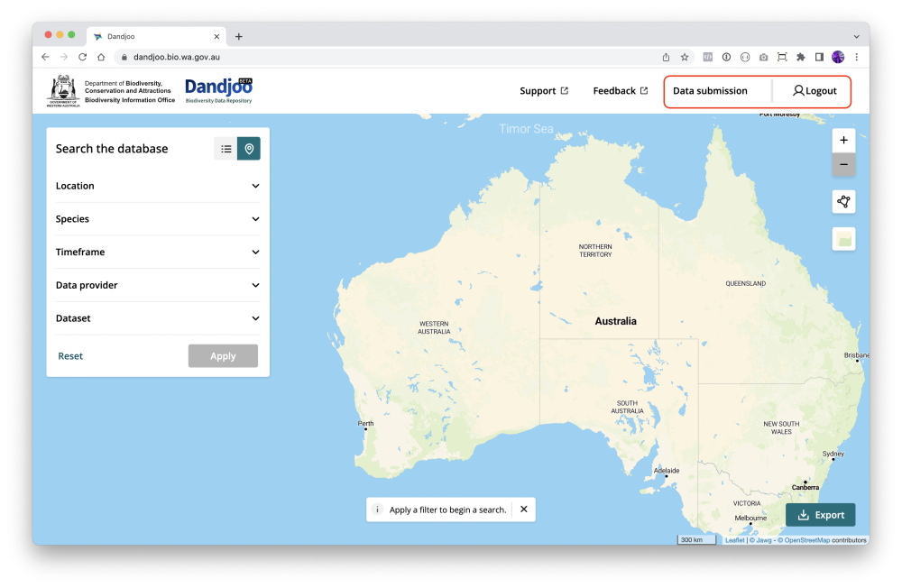Viewport: 902px width, 588px height.
Task: Dismiss the apply filter notification
Action: (x=523, y=510)
